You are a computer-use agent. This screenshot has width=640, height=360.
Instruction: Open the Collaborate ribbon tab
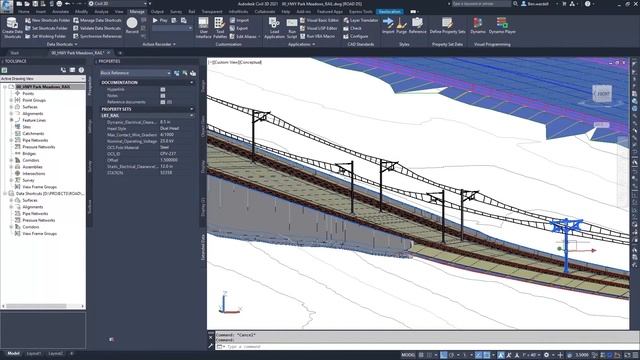[x=264, y=12]
